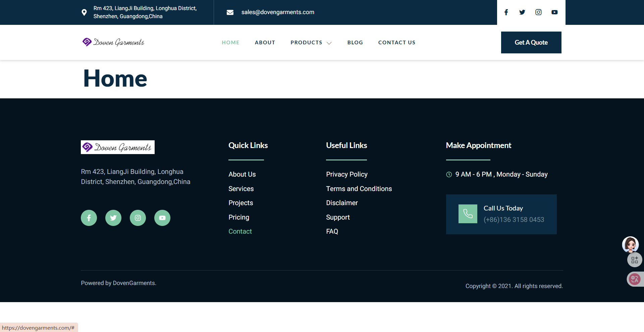Open Twitter icon in top header bar
The height and width of the screenshot is (332, 644).
[522, 12]
